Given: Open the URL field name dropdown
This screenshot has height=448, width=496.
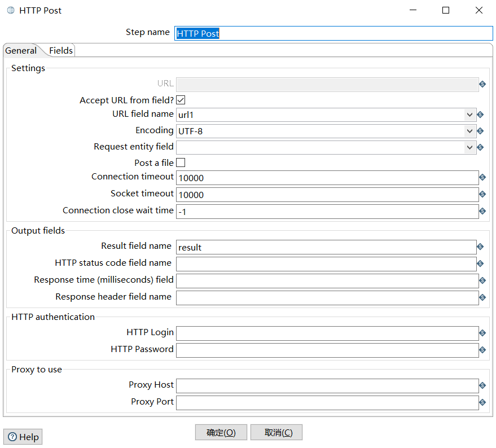Looking at the screenshot, I should pyautogui.click(x=469, y=115).
